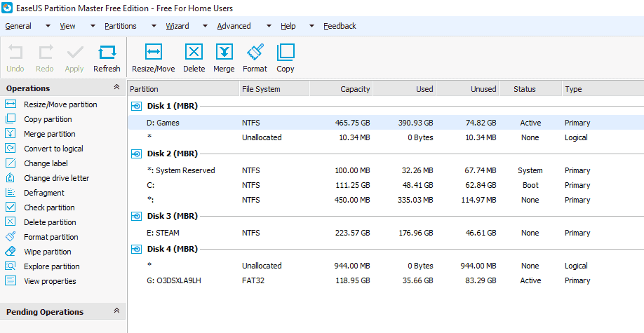Open the View menu dropdown arrow
The width and height of the screenshot is (644, 333).
tap(93, 26)
